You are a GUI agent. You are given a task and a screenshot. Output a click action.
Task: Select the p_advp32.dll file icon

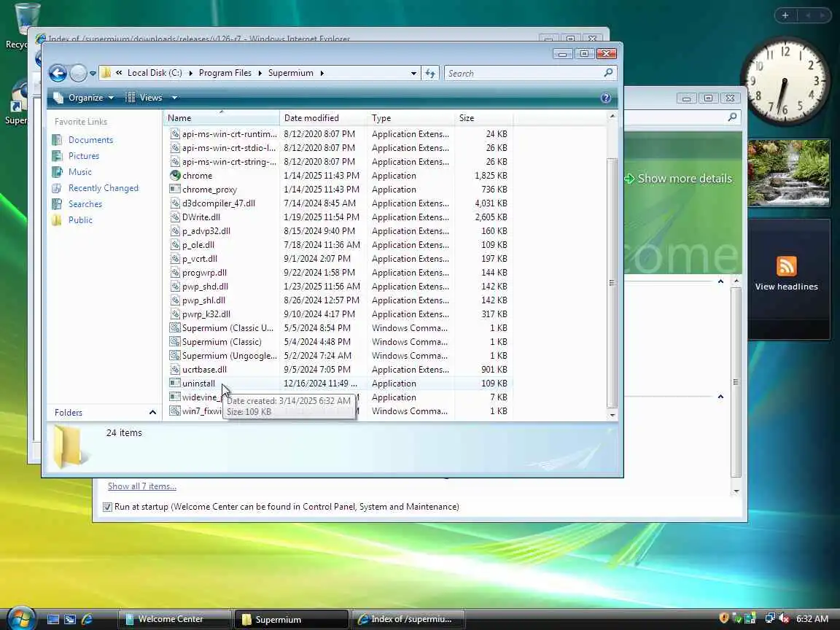(175, 231)
